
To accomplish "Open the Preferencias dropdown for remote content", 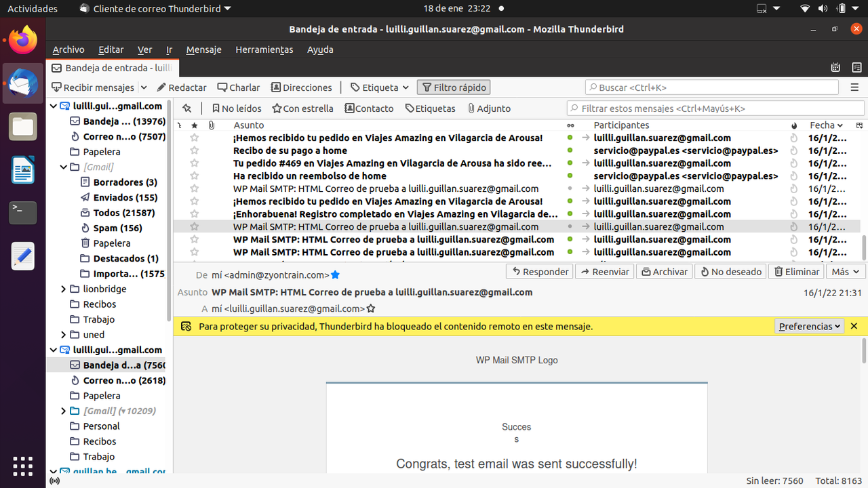I will coord(809,326).
